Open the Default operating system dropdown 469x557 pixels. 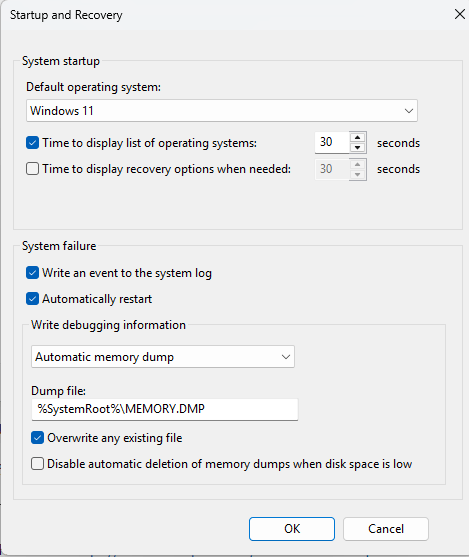[222, 111]
